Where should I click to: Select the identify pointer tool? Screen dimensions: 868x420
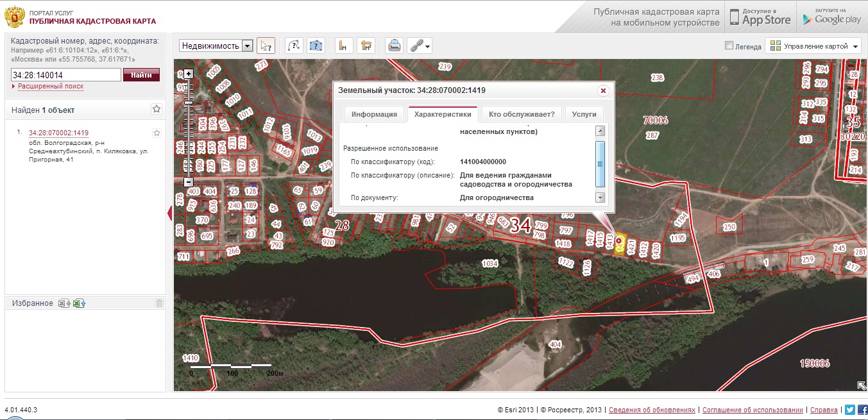pyautogui.click(x=266, y=46)
